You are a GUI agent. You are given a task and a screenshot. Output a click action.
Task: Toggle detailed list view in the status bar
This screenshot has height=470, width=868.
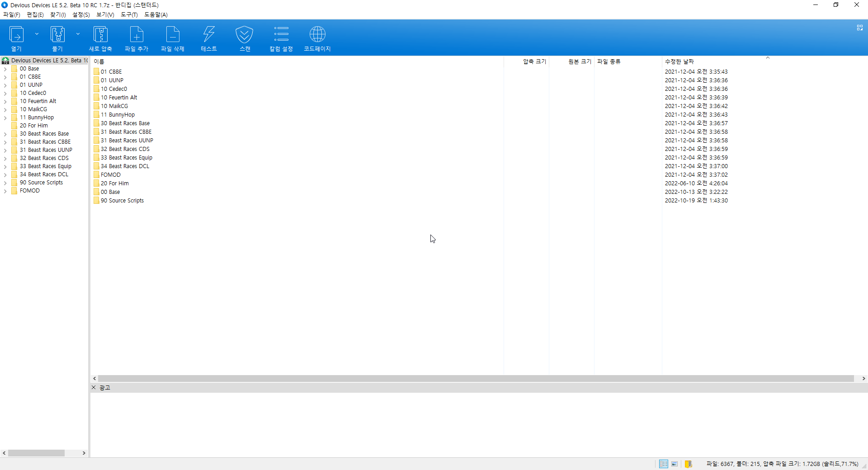click(663, 464)
